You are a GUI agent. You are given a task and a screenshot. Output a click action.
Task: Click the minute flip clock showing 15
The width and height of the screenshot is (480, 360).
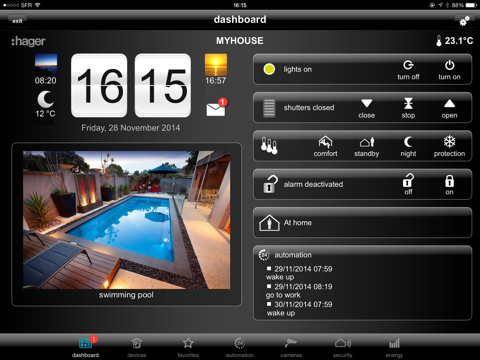[163, 85]
